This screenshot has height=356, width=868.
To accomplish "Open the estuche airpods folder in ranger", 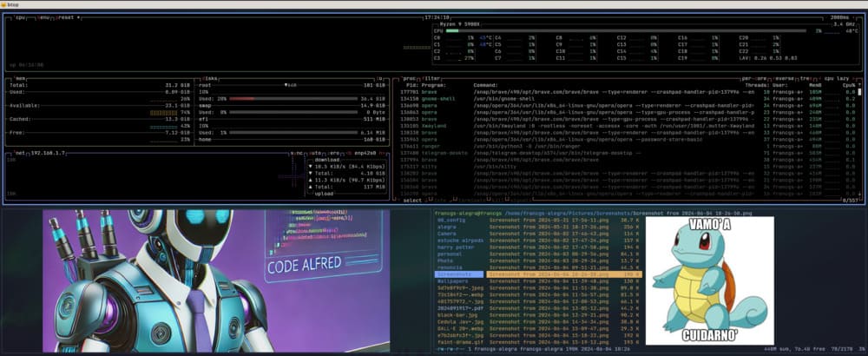I will click(x=459, y=241).
